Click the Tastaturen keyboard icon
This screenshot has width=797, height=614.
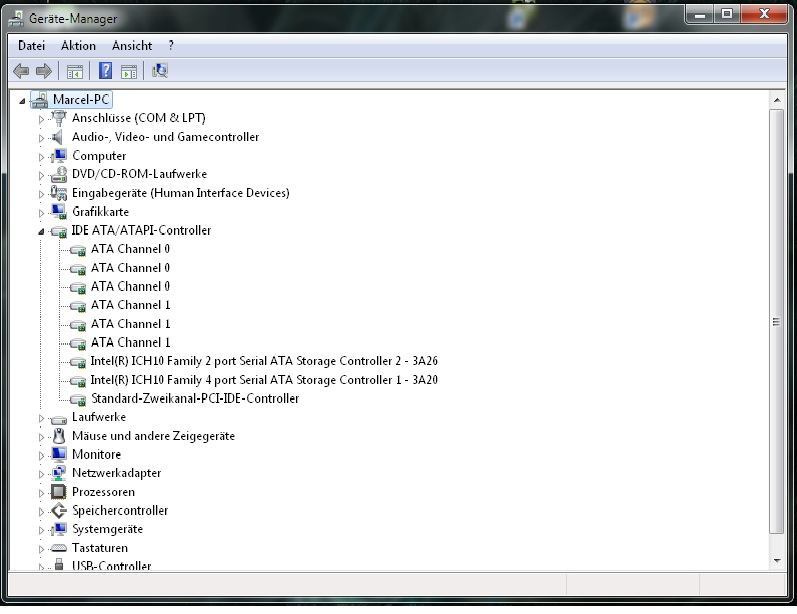pos(58,548)
